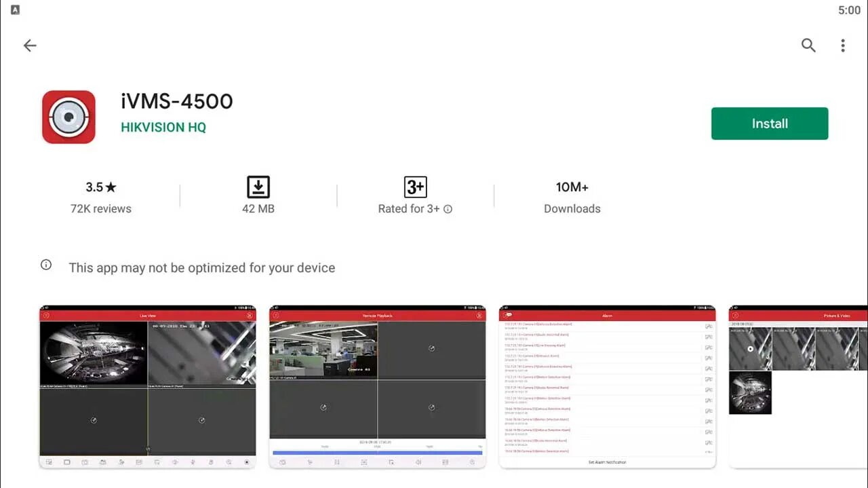Install the iVMS-4500 app
This screenshot has width=868, height=488.
tap(770, 124)
